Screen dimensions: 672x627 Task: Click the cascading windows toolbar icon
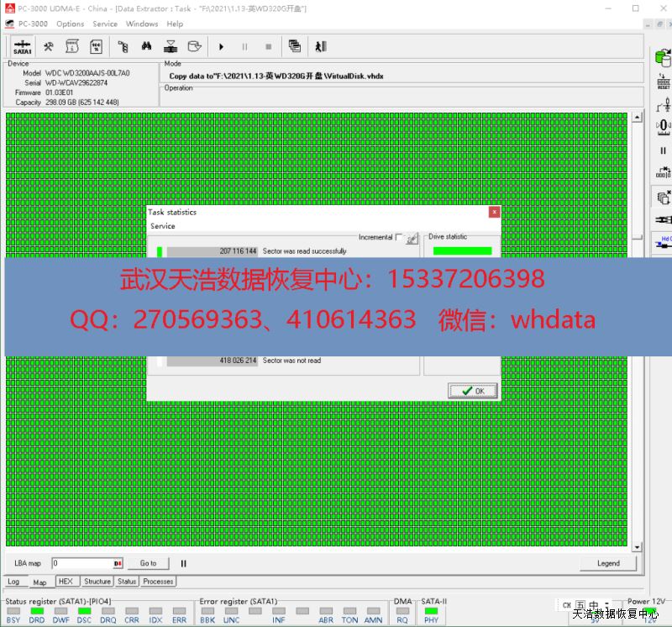295,47
